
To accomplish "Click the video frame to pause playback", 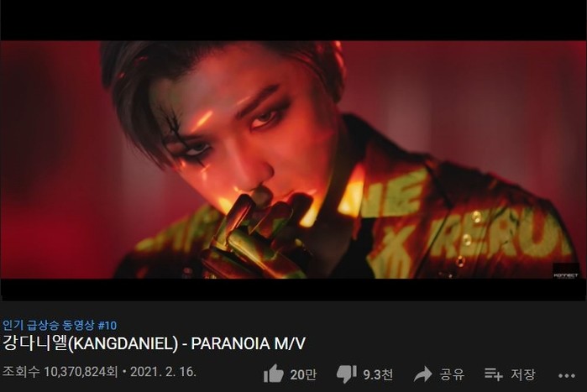I will (x=294, y=159).
